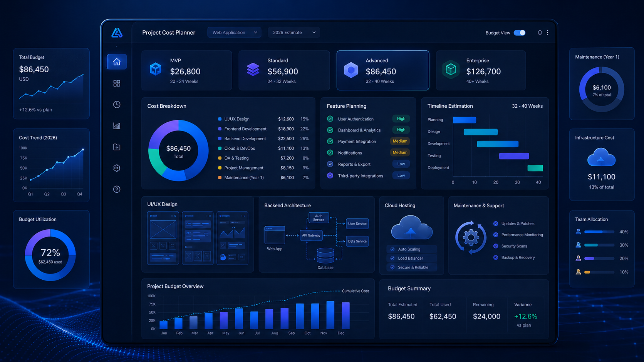This screenshot has width=644, height=362.
Task: Open the settings gear sidebar icon
Action: (117, 168)
